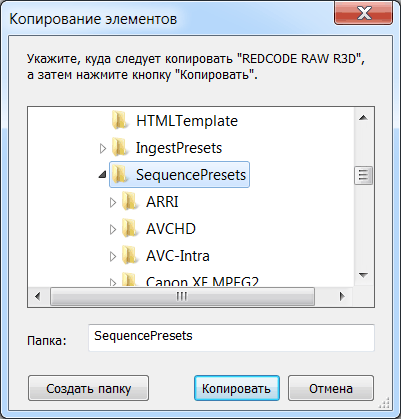Image resolution: width=401 pixels, height=419 pixels.
Task: Expand the AVCHD folder node
Action: click(x=113, y=229)
